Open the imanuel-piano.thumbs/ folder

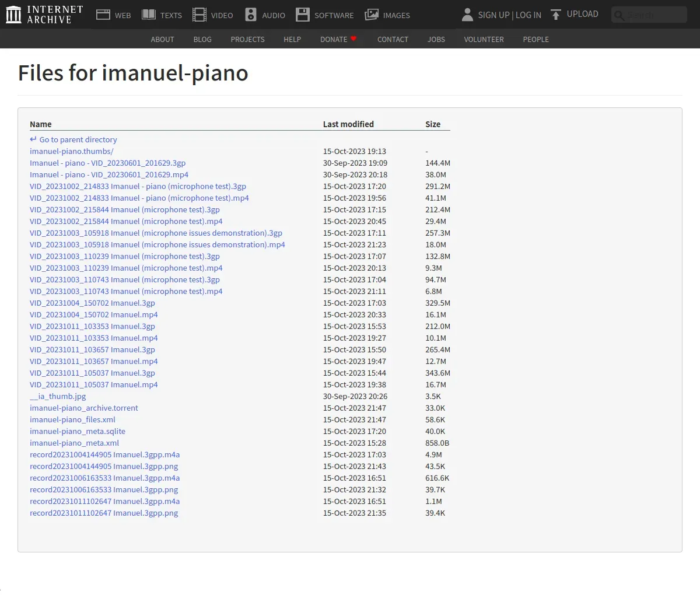[x=72, y=151]
